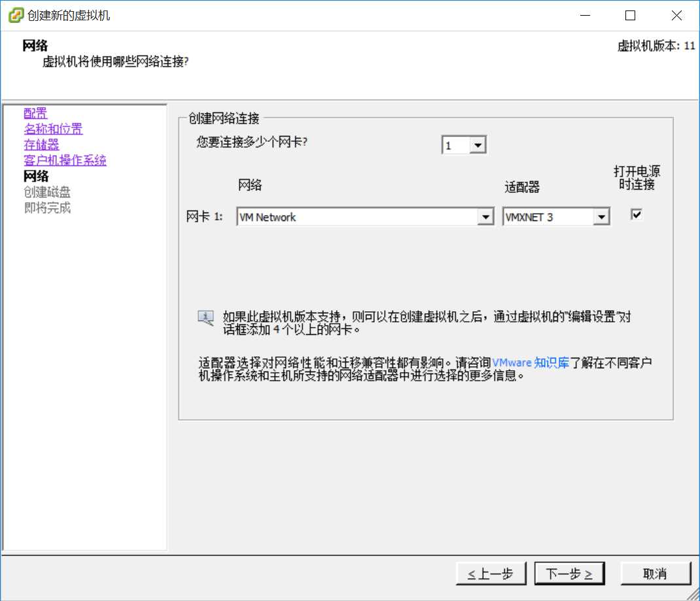Click the window resize grip corner
The image size is (700, 601).
(x=693, y=594)
